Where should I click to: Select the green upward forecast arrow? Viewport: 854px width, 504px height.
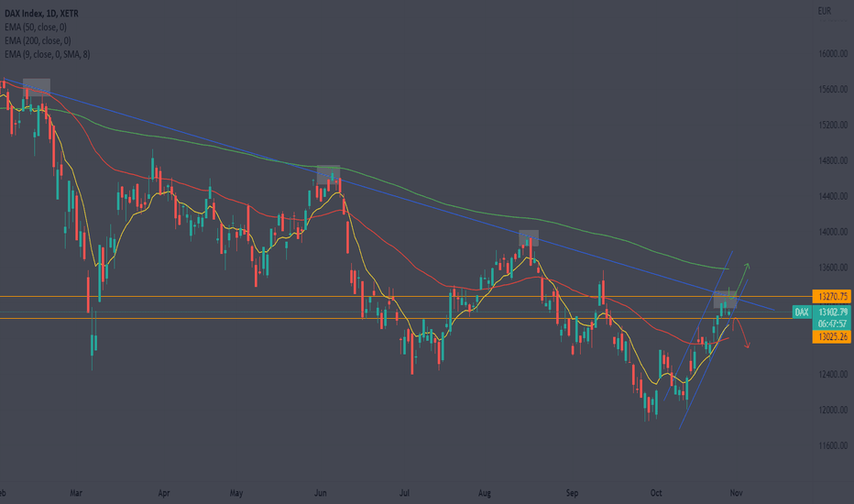pos(742,277)
